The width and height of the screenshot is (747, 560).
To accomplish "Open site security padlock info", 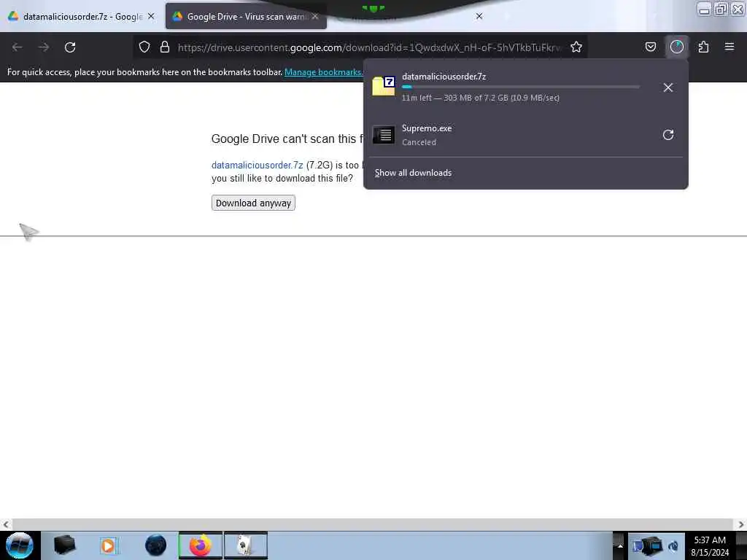I will point(165,47).
